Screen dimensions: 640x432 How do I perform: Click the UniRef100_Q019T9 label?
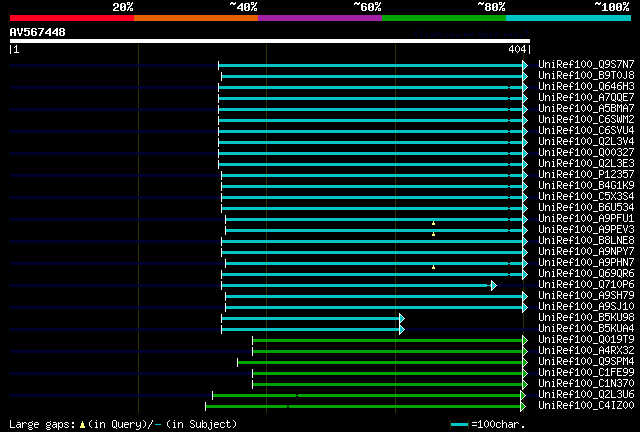(586, 339)
